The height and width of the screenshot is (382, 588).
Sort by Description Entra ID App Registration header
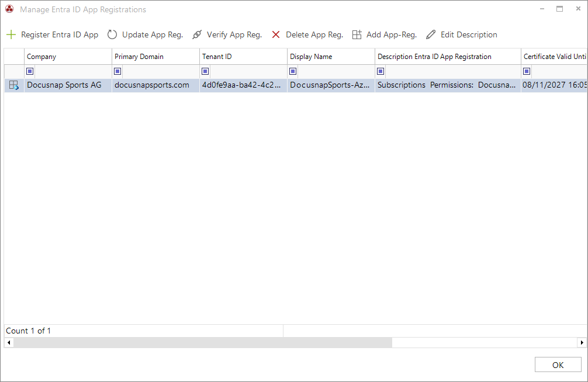tap(448, 57)
